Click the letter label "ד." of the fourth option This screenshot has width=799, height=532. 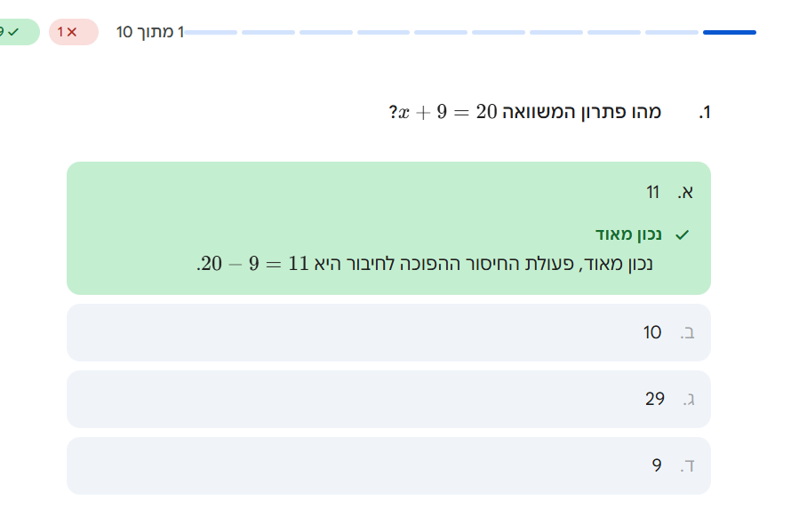[687, 466]
